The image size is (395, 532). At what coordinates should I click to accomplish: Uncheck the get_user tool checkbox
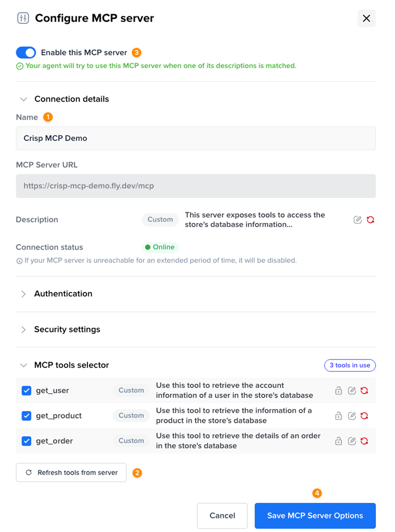[x=26, y=391]
